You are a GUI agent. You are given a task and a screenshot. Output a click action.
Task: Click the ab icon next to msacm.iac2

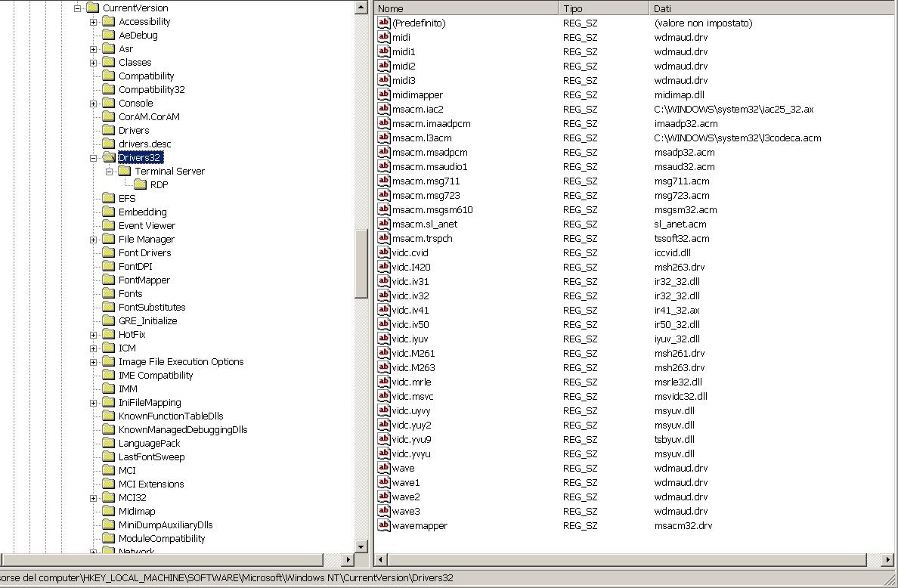384,109
